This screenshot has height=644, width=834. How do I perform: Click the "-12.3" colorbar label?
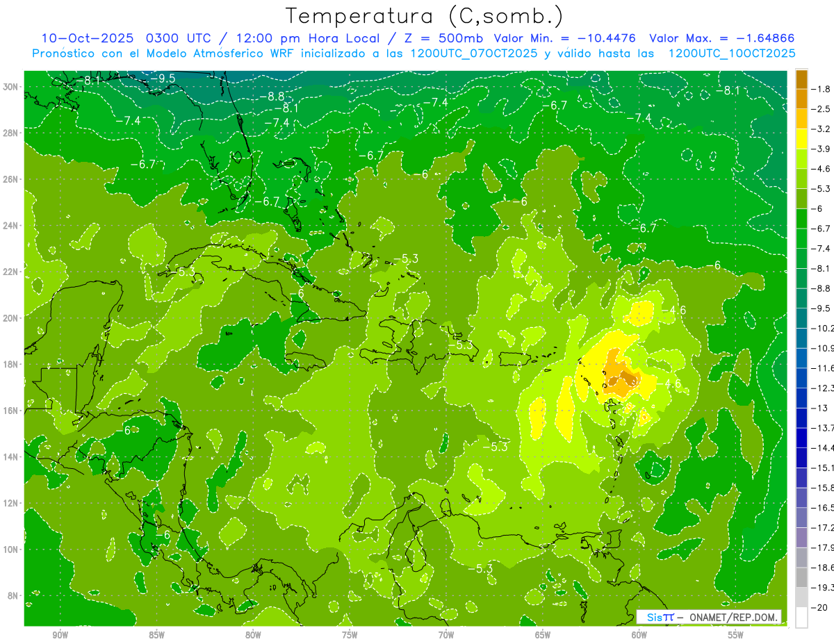tap(824, 388)
